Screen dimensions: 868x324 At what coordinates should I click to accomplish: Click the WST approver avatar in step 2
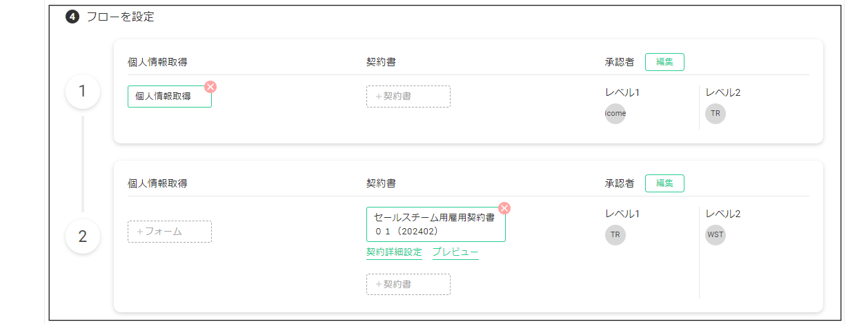pyautogui.click(x=716, y=234)
